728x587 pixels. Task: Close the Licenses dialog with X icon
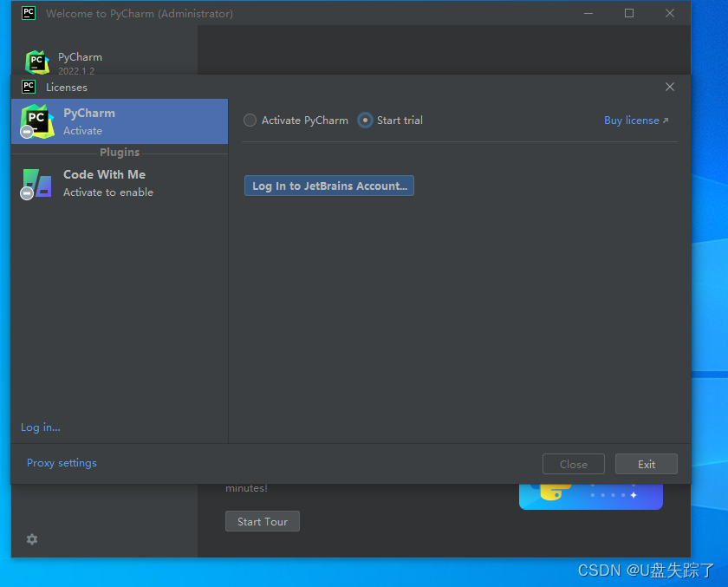[x=669, y=87]
